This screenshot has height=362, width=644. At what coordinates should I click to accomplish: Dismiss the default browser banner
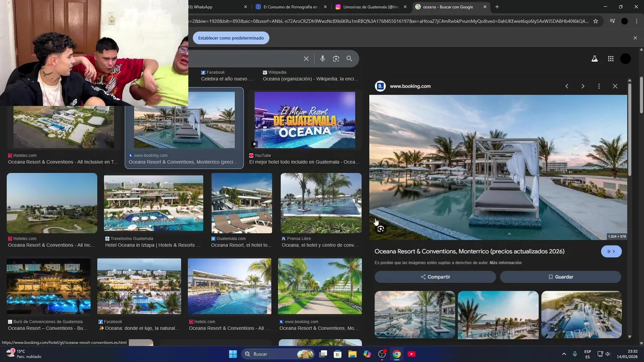tap(635, 38)
